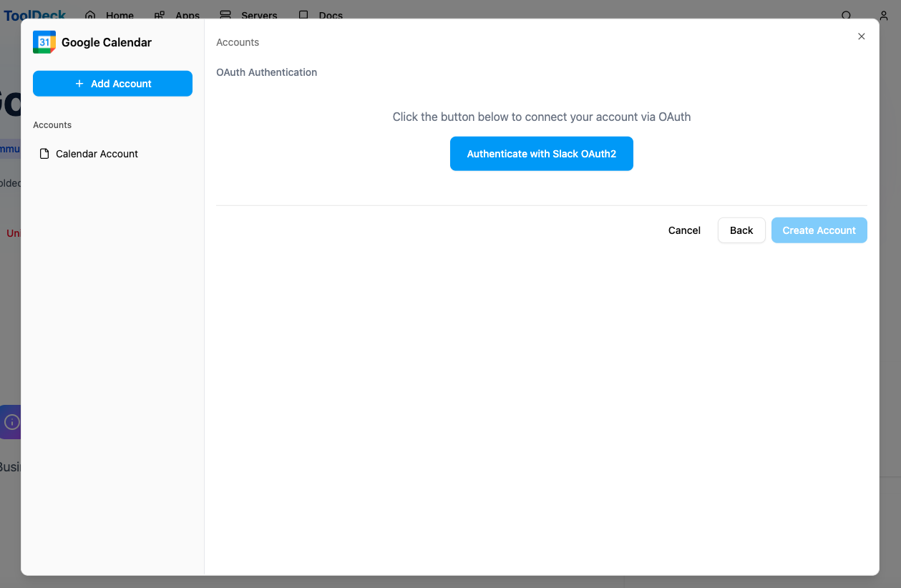Viewport: 901px width, 588px height.
Task: Open Home in the background navigation bar
Action: (x=109, y=14)
